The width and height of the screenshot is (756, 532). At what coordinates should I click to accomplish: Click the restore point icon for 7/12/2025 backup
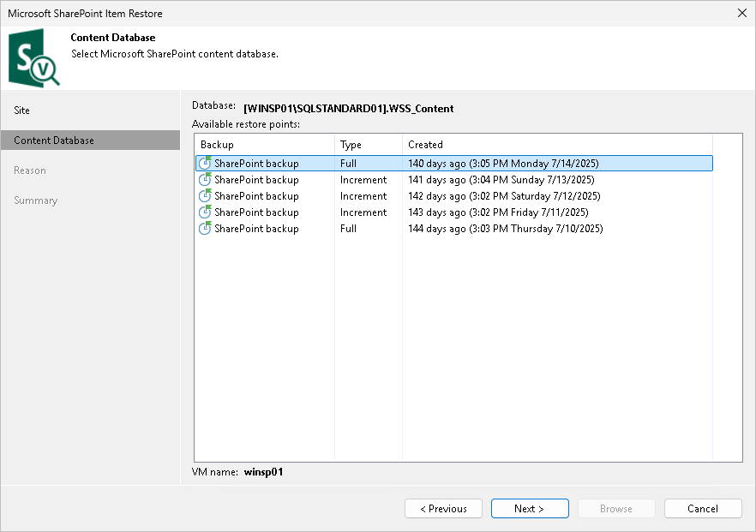pyautogui.click(x=206, y=195)
